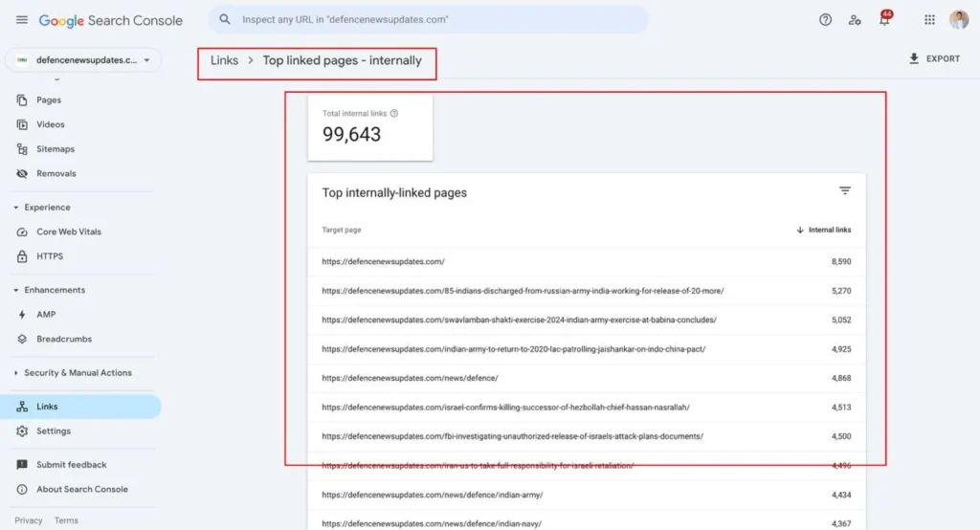Open the israel-confirms-killing-successor row

pyautogui.click(x=587, y=407)
